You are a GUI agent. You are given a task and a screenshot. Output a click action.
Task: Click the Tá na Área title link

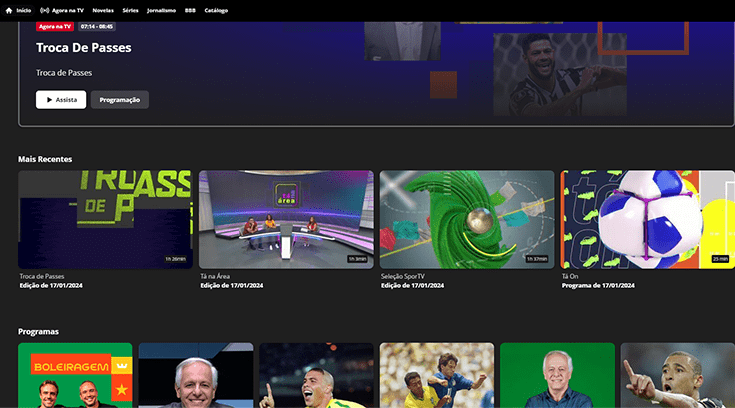pos(215,276)
